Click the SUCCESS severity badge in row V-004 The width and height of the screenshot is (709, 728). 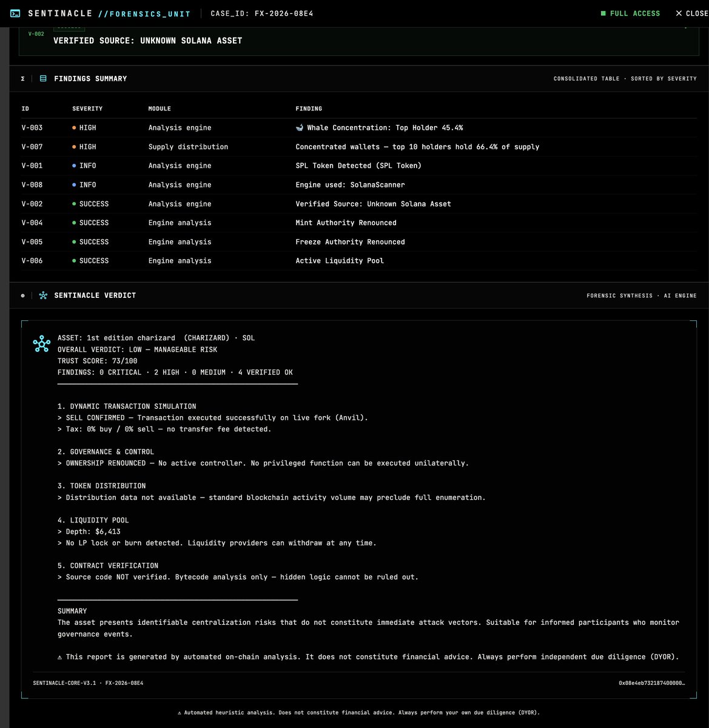coord(91,223)
